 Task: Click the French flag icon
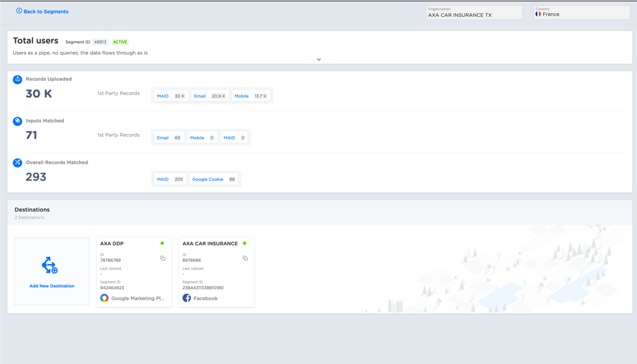click(x=538, y=15)
